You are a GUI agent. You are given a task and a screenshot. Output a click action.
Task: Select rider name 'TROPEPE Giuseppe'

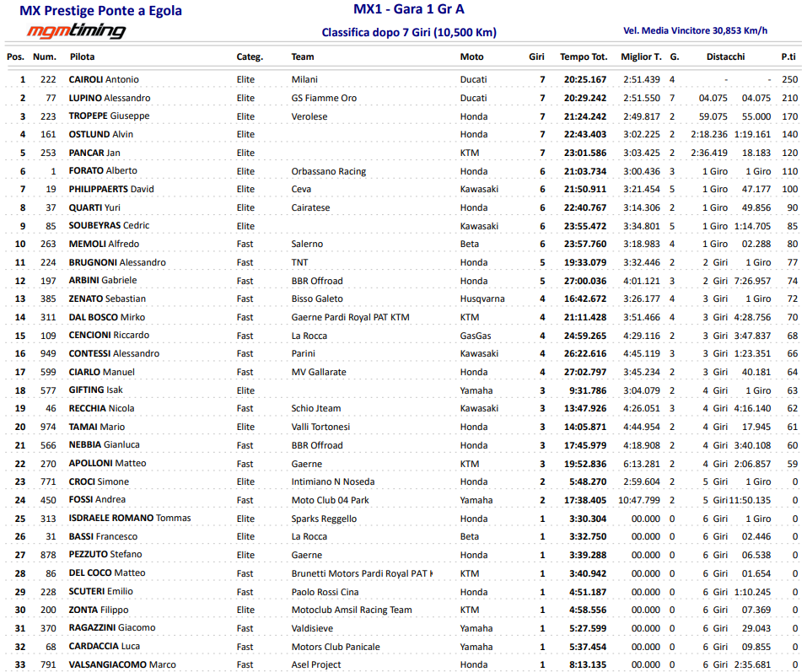click(109, 116)
